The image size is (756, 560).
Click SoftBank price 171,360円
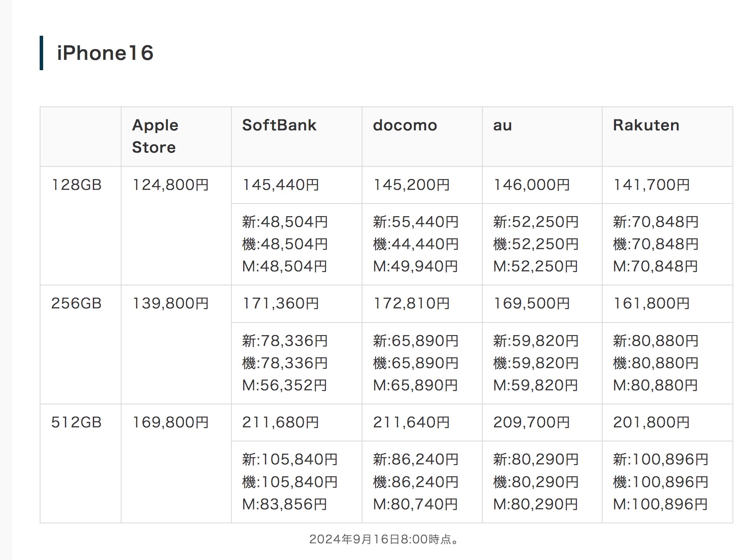281,303
